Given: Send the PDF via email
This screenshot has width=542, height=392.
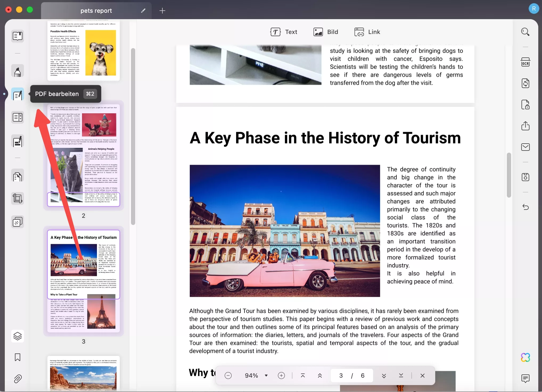Looking at the screenshot, I should pos(526,147).
